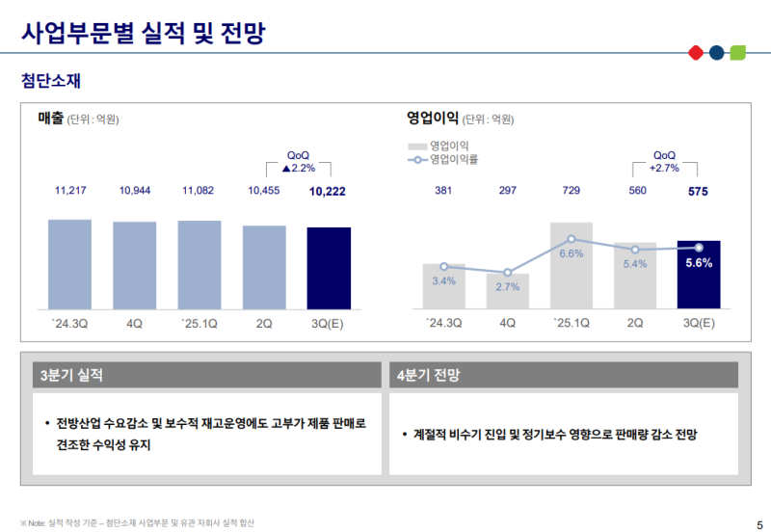Screen dimensions: 771x532
Task: Click the 영업이익률 line marker in the legend
Action: click(416, 158)
